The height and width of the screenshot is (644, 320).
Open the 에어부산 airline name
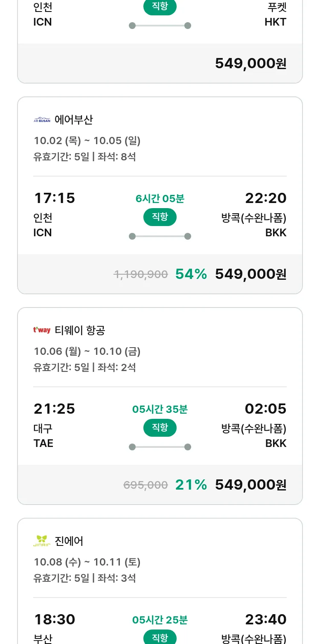[x=74, y=120]
